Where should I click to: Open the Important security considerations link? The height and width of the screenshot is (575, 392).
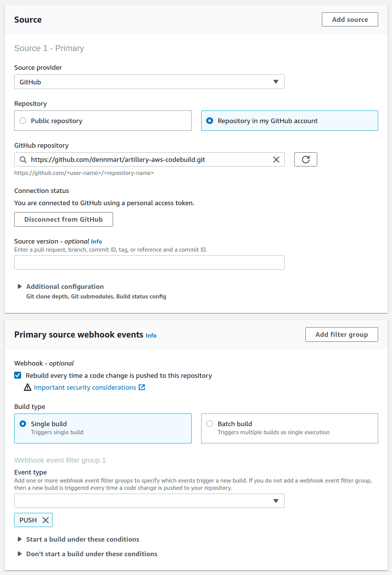85,387
